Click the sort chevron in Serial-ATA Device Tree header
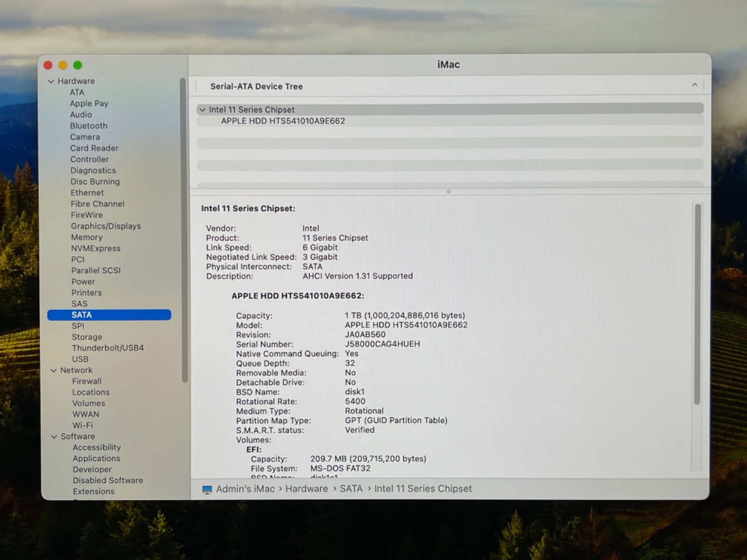This screenshot has height=560, width=747. [694, 85]
